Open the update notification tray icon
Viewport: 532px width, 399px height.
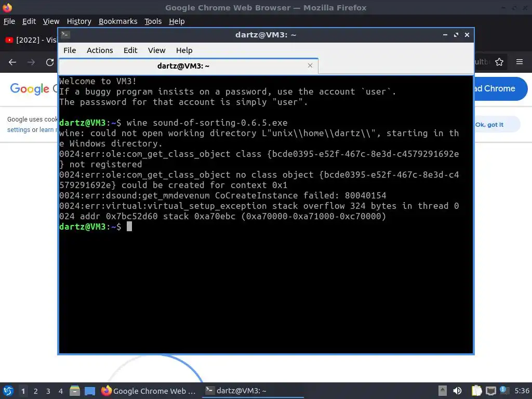504,390
